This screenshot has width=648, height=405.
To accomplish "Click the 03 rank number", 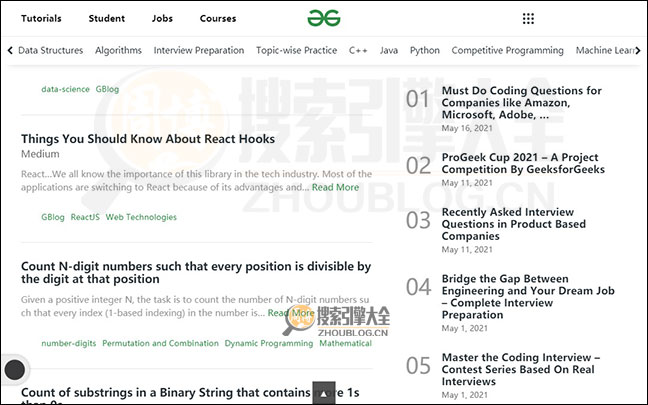I will click(418, 220).
